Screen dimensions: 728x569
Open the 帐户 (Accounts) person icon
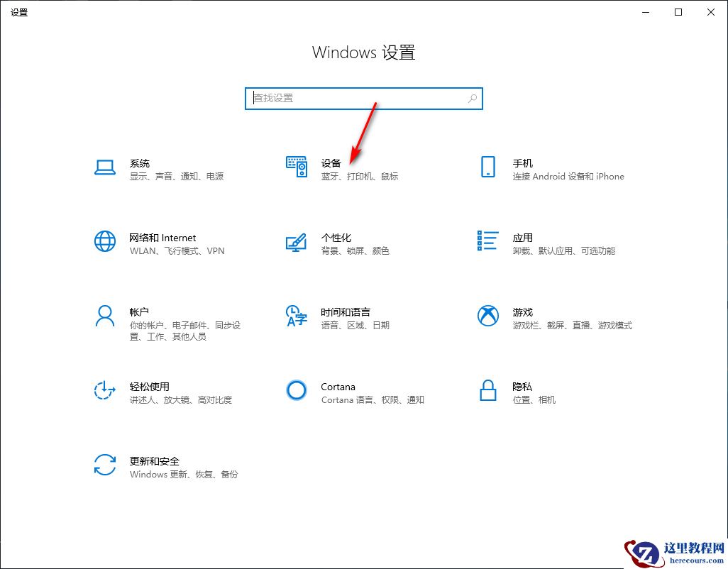point(105,316)
